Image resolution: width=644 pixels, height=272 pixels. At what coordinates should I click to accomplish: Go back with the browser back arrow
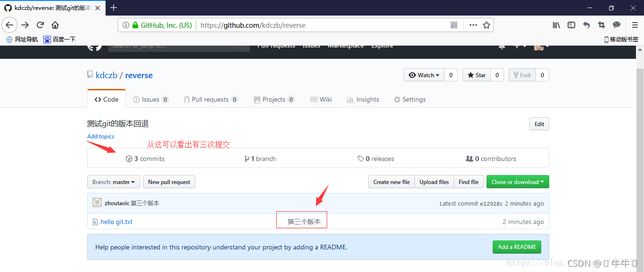tap(9, 25)
